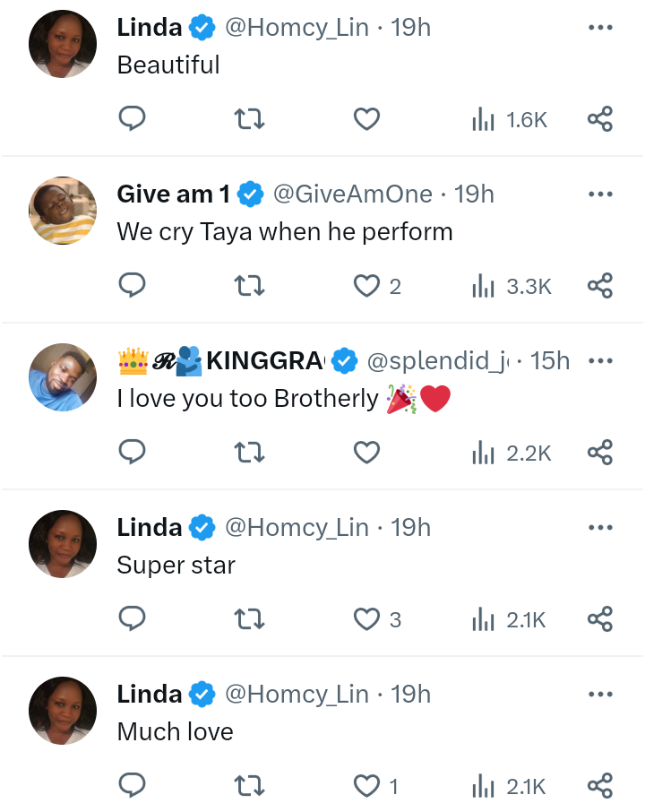
Task: Retweet the "I love you too Brotherly" tweet
Action: coord(249,453)
